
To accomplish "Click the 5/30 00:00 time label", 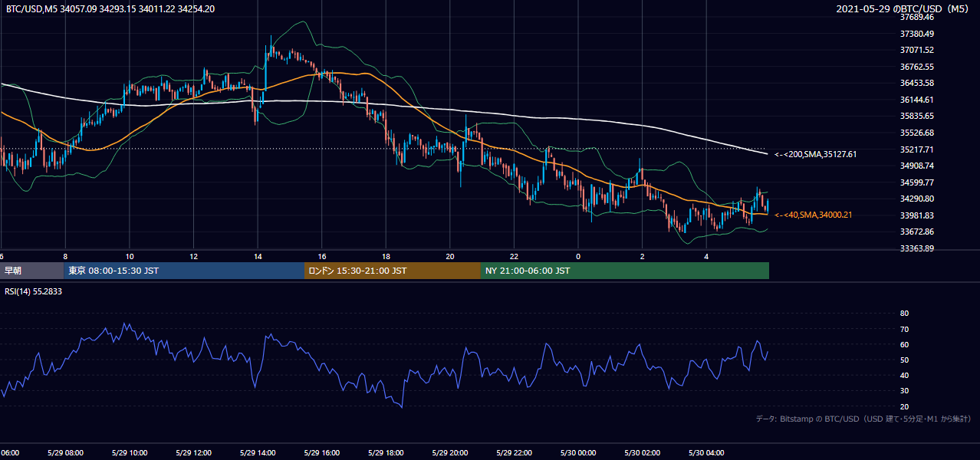I will [577, 452].
